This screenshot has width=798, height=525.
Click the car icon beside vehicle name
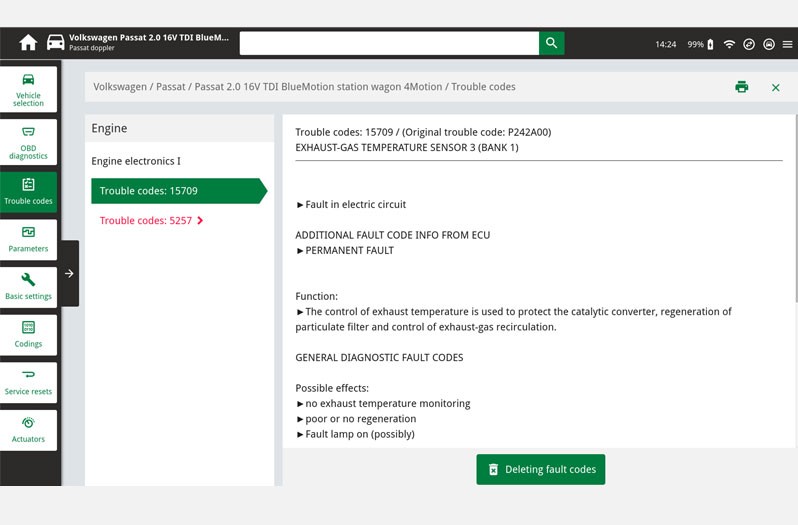point(56,43)
